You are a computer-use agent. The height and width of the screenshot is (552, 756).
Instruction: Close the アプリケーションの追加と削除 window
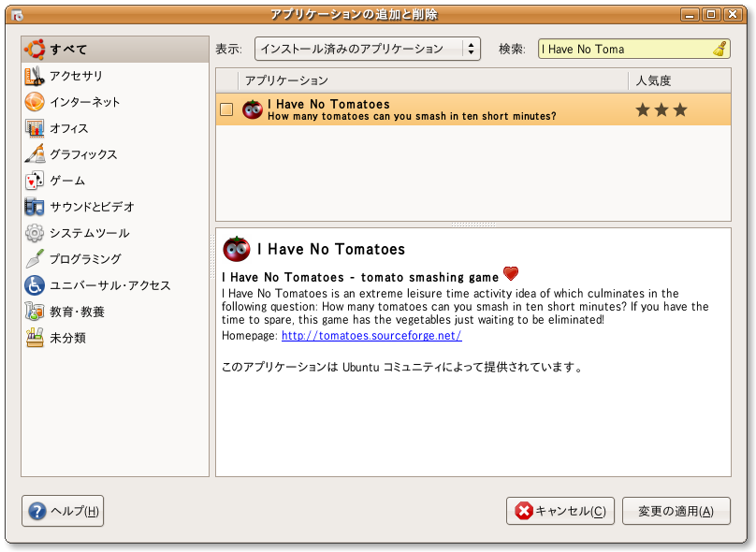(733, 15)
